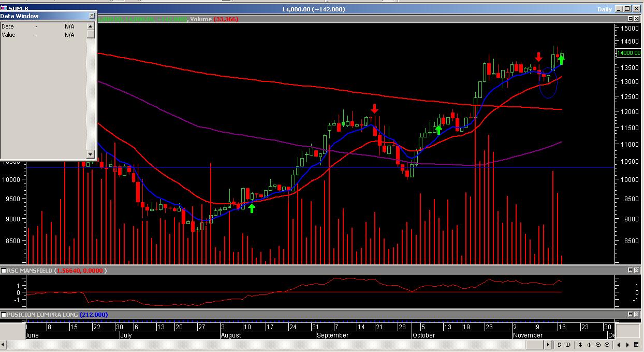Click the zoom out minus icon
Image resolution: width=644 pixels, height=352 pixels.
(598, 345)
